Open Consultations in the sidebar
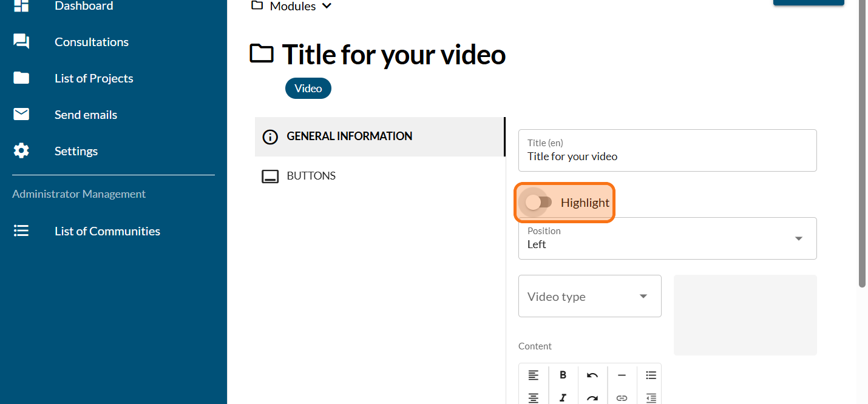Image resolution: width=868 pixels, height=404 pixels. tap(91, 42)
